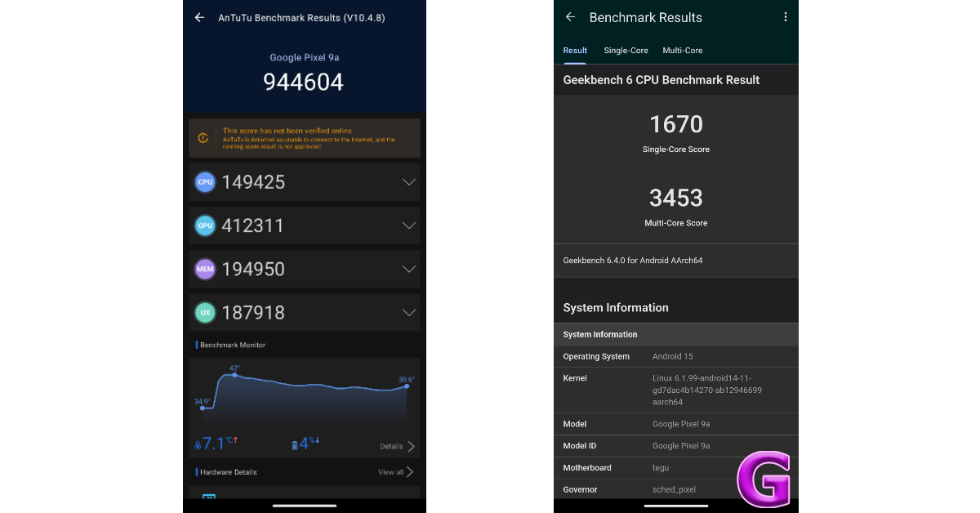Screen dimensions: 980x513
Task: Open Details link in Benchmark Monitor
Action: 391,447
